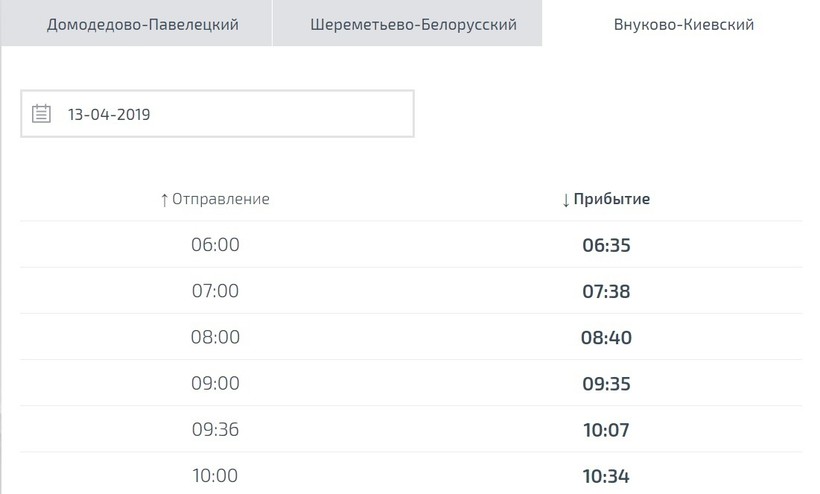Viewport: 820px width, 494px height.
Task: Sort by Отправление column header
Action: click(x=221, y=199)
